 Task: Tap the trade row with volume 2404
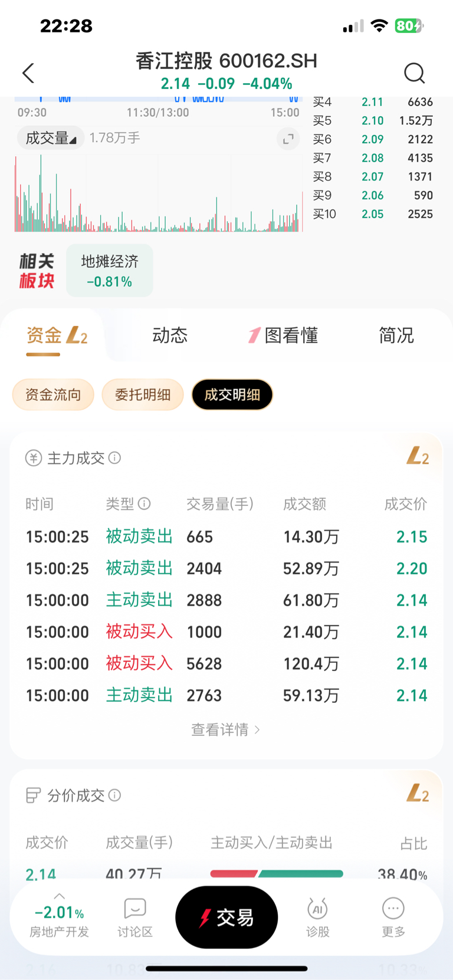pyautogui.click(x=226, y=568)
